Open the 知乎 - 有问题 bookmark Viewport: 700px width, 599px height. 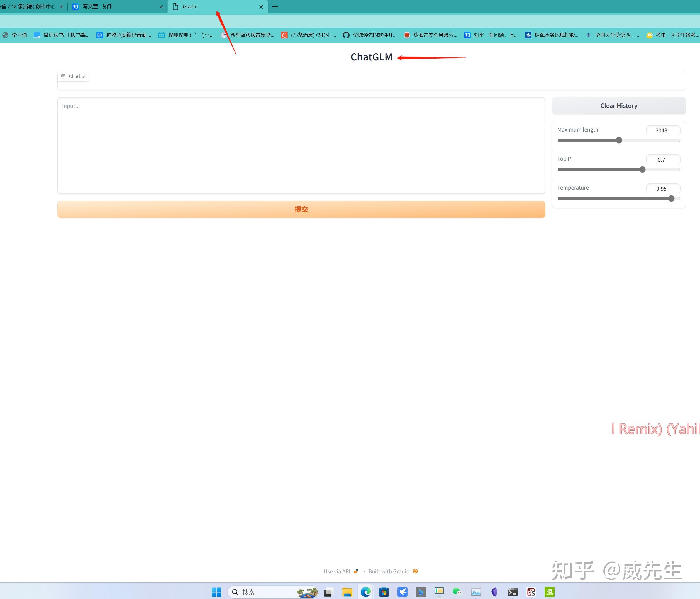(x=491, y=35)
